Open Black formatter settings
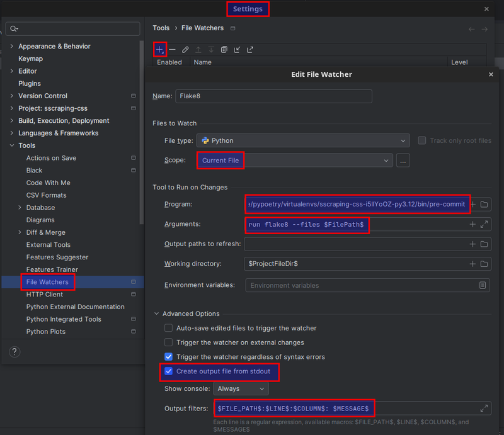The height and width of the screenshot is (435, 504). [34, 170]
